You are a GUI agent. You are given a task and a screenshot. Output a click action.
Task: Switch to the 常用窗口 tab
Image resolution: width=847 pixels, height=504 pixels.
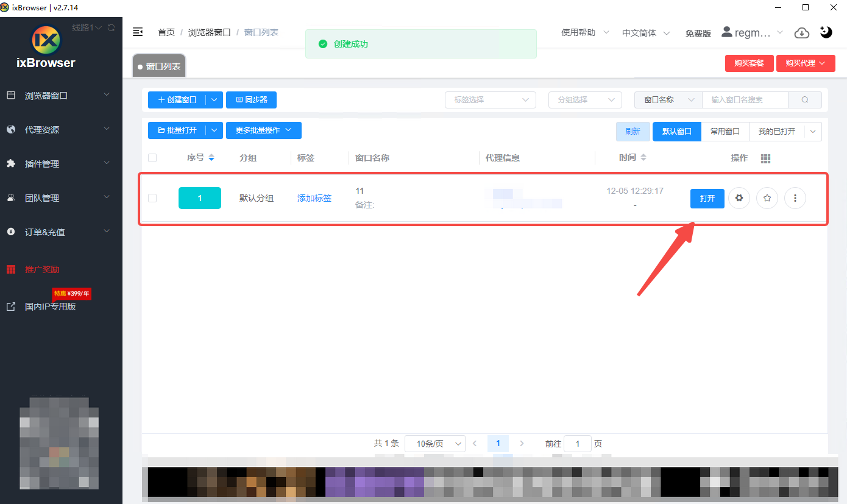(x=725, y=132)
